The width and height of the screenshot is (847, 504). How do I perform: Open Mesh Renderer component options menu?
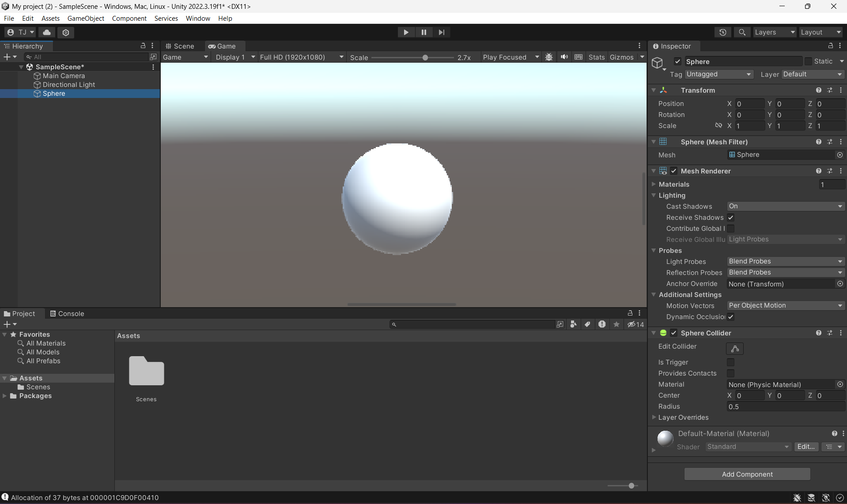841,171
